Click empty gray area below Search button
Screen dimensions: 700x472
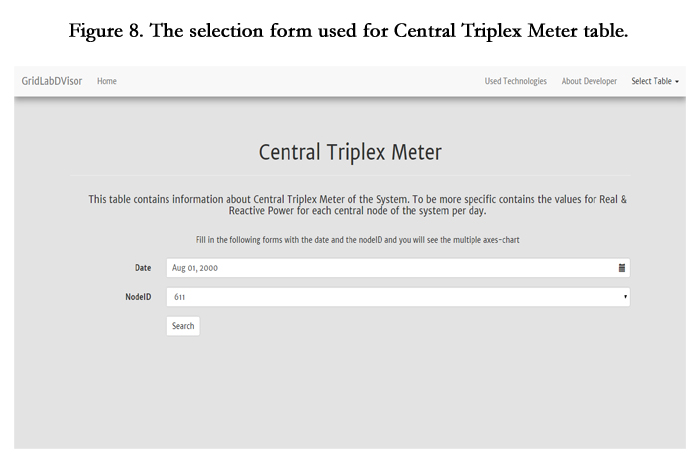(350, 393)
